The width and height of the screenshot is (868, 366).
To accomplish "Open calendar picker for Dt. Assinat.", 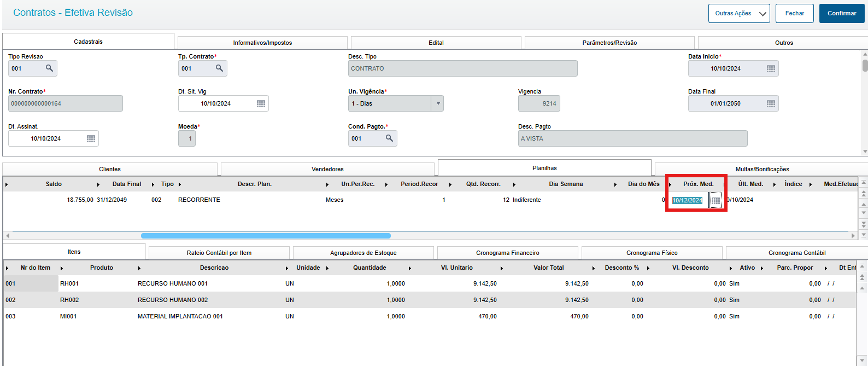I will tap(91, 138).
